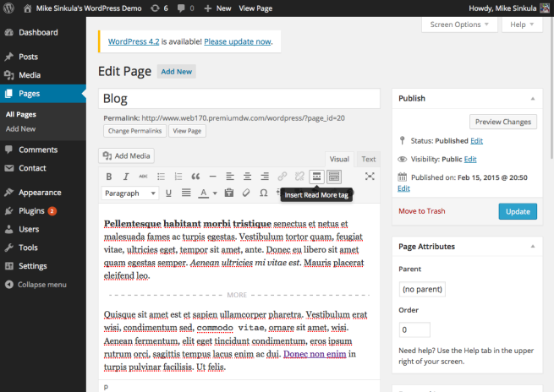Click Preview Changes
The image size is (554, 392).
[x=502, y=122]
